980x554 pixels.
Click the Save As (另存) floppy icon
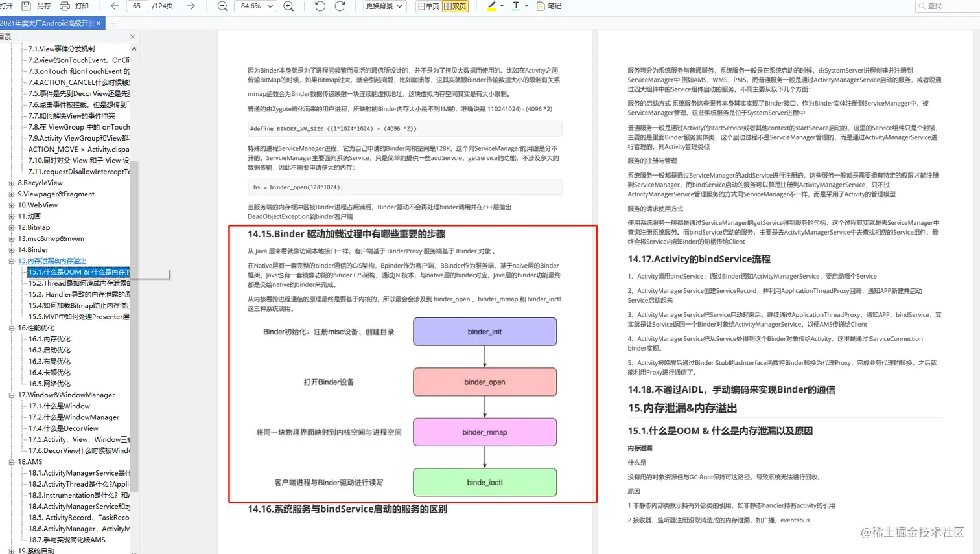[27, 6]
